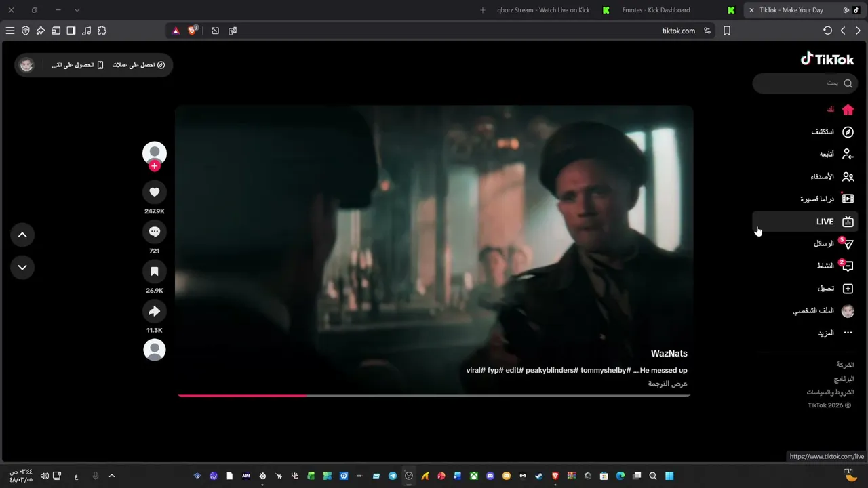This screenshot has height=488, width=868.
Task: Open the Brave Shields lion icon
Action: pos(193,30)
